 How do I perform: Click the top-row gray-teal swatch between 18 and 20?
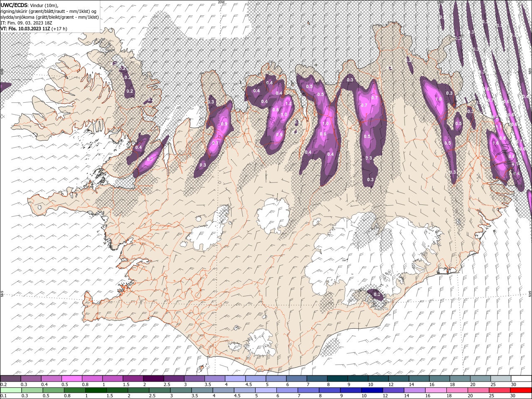459,379
